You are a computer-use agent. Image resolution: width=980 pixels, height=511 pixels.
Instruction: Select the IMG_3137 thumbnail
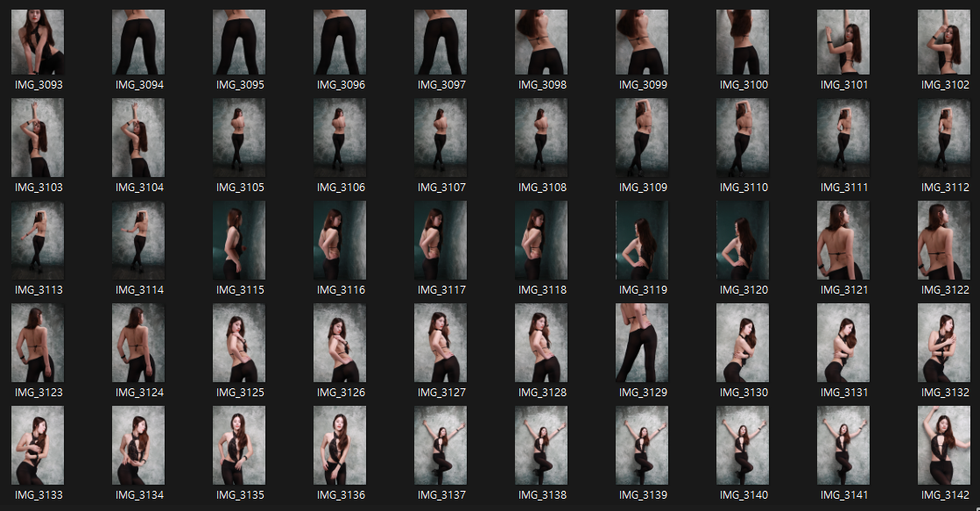click(440, 445)
